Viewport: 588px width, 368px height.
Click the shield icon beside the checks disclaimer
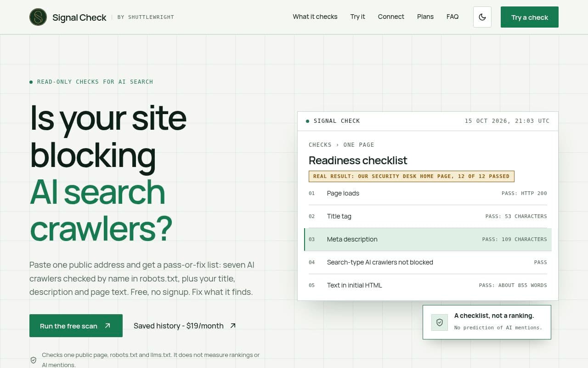tap(34, 360)
